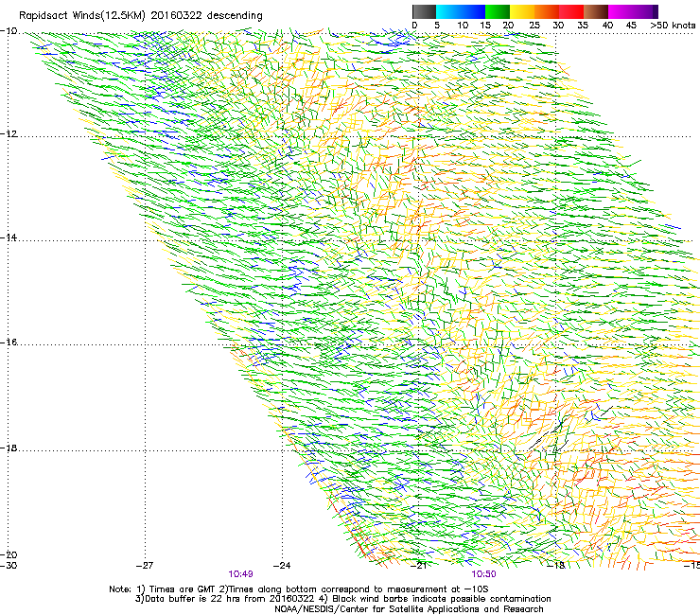Click the '-12' latitude axis label
Viewport: 700px width, 615px height.
pyautogui.click(x=9, y=134)
